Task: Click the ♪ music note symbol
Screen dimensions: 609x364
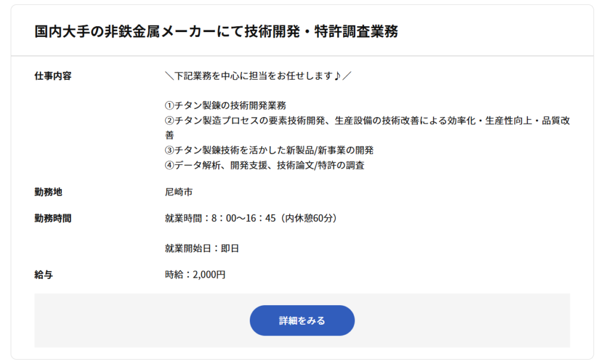Action: [337, 76]
